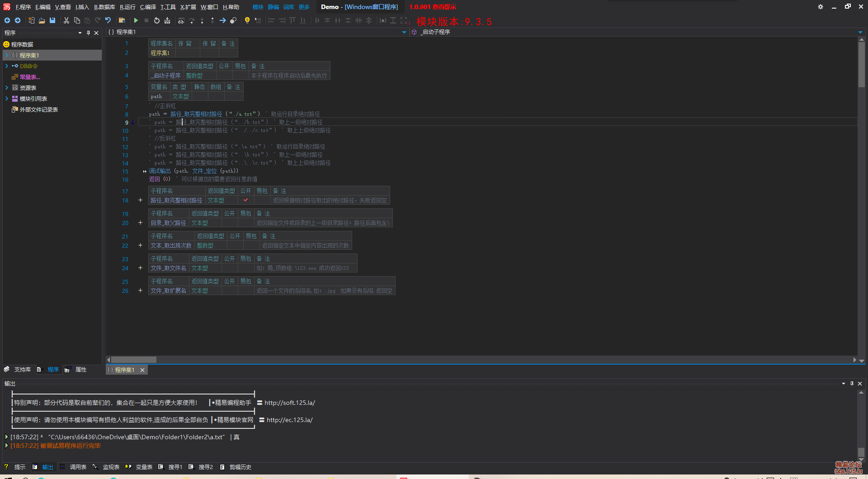Close the 程序集1 editor tab
Screen dimensions: 868x479
[x=142, y=370]
